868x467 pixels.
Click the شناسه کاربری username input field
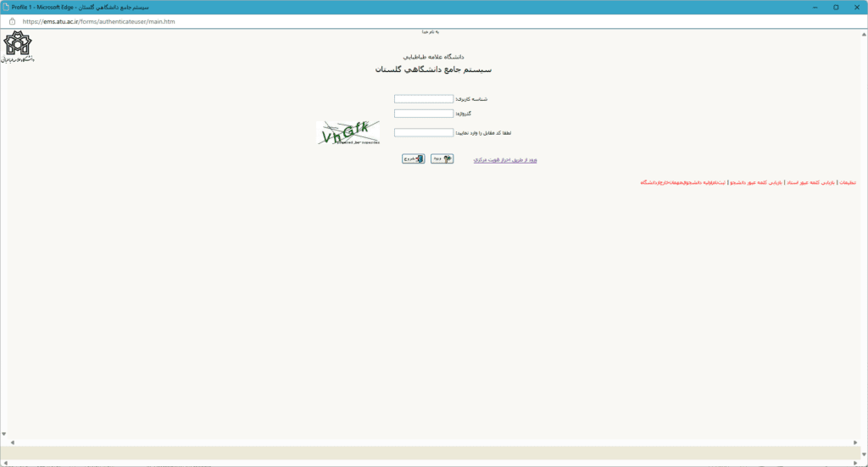pyautogui.click(x=424, y=99)
